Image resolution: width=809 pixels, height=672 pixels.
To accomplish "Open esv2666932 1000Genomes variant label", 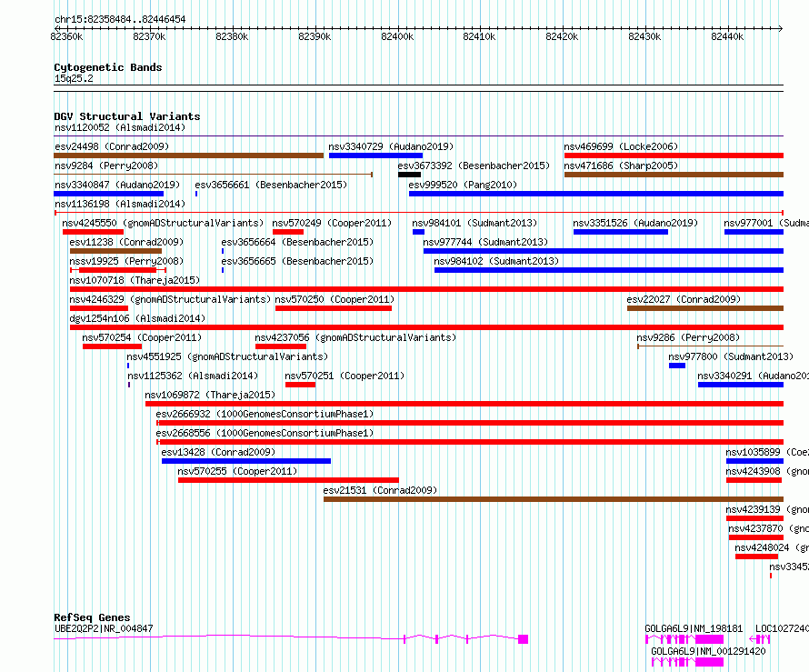I will [x=265, y=414].
